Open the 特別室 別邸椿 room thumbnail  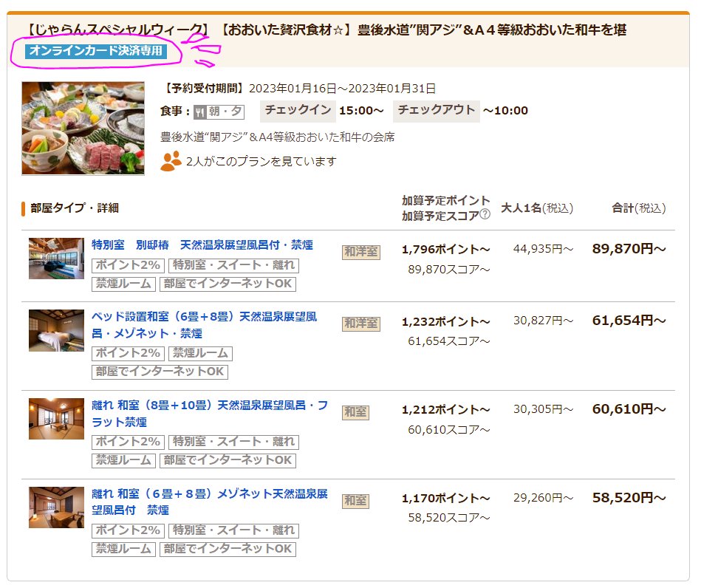pos(56,259)
